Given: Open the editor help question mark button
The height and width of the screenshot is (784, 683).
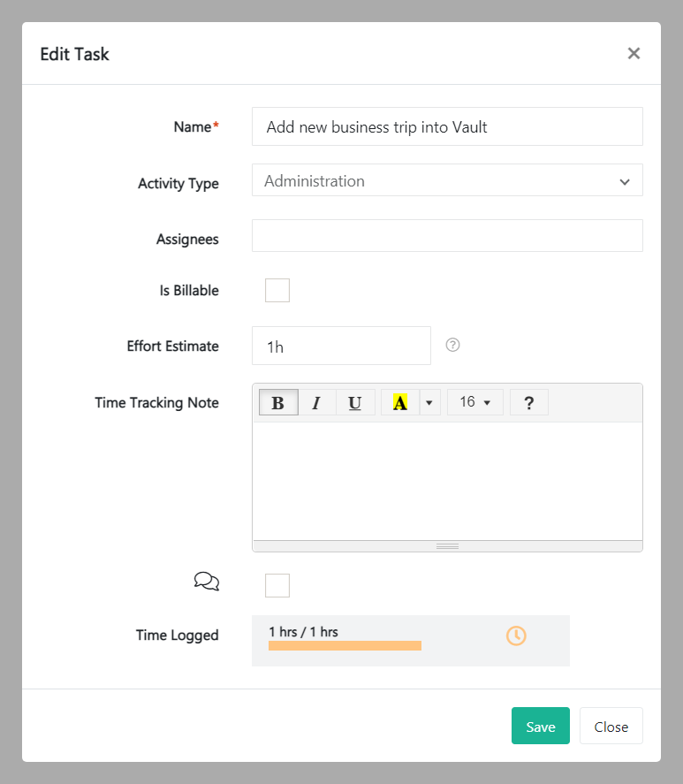Looking at the screenshot, I should pos(528,403).
